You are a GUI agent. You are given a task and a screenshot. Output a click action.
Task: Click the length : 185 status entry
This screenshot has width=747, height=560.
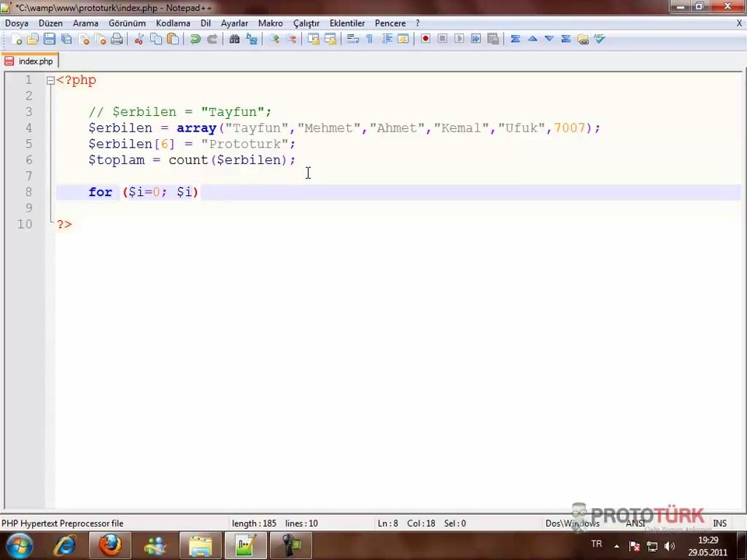[254, 523]
